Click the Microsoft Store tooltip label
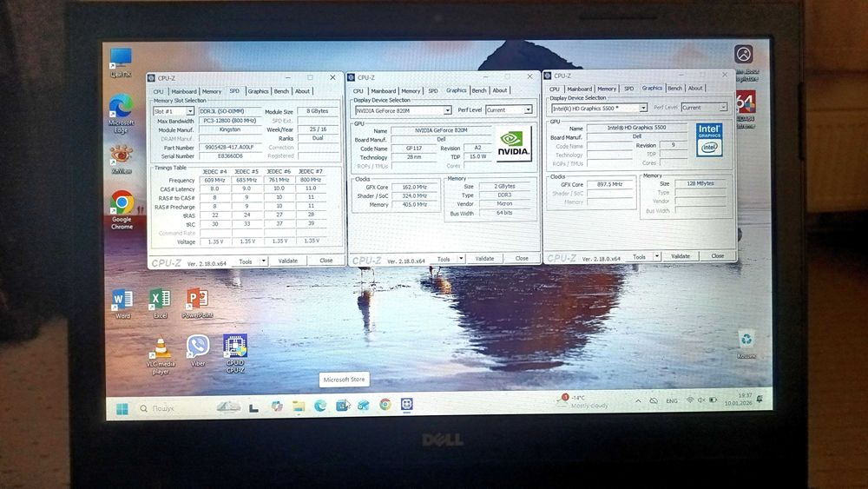Screen dimensions: 868x489 coord(344,380)
